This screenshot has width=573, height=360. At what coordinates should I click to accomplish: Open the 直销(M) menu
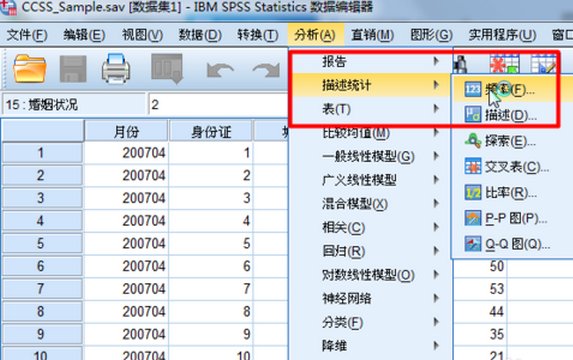[x=372, y=35]
